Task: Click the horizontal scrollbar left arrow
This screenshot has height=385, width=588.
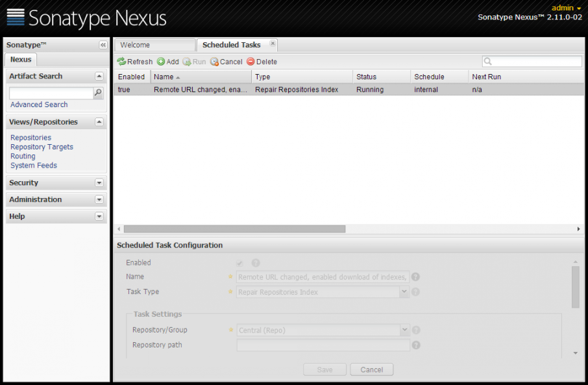Action: (119, 229)
